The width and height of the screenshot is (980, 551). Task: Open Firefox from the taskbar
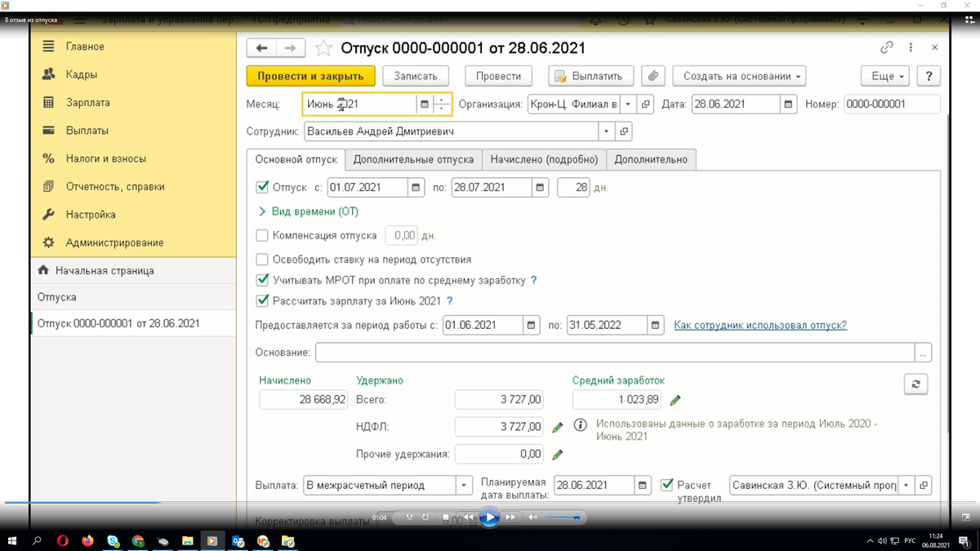[87, 540]
